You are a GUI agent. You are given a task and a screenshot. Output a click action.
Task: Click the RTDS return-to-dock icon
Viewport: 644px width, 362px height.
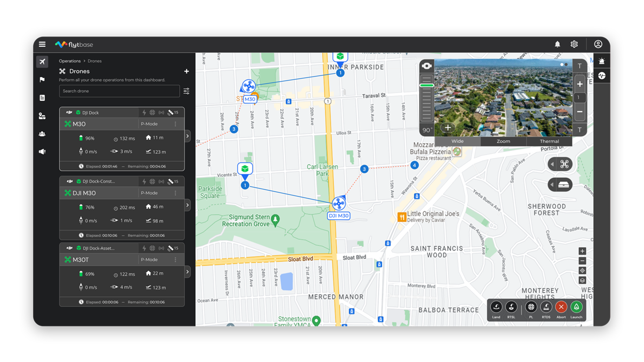(546, 307)
